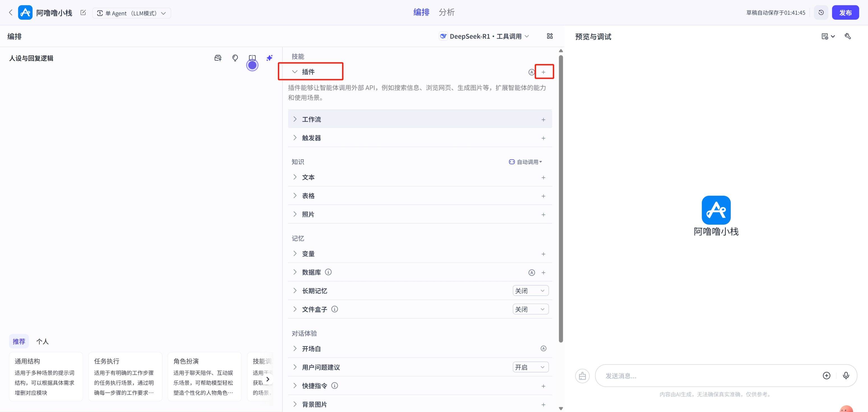Open the 单 Agent (LLM模式) mode dropdown
The image size is (868, 412).
coord(131,13)
